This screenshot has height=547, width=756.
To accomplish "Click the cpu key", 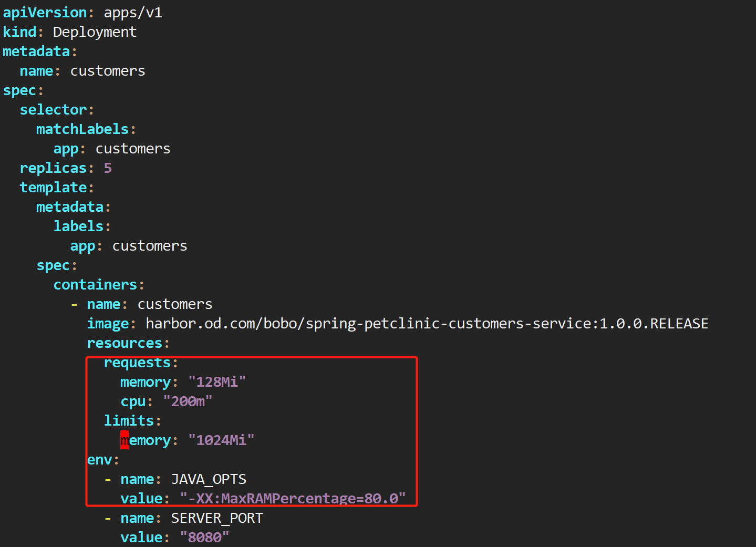I will click(133, 401).
